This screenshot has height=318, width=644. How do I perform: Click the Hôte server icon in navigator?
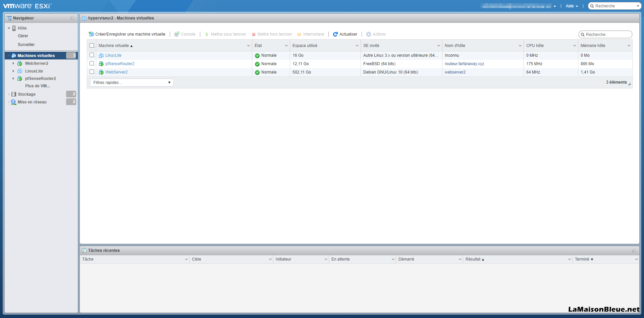coord(14,28)
